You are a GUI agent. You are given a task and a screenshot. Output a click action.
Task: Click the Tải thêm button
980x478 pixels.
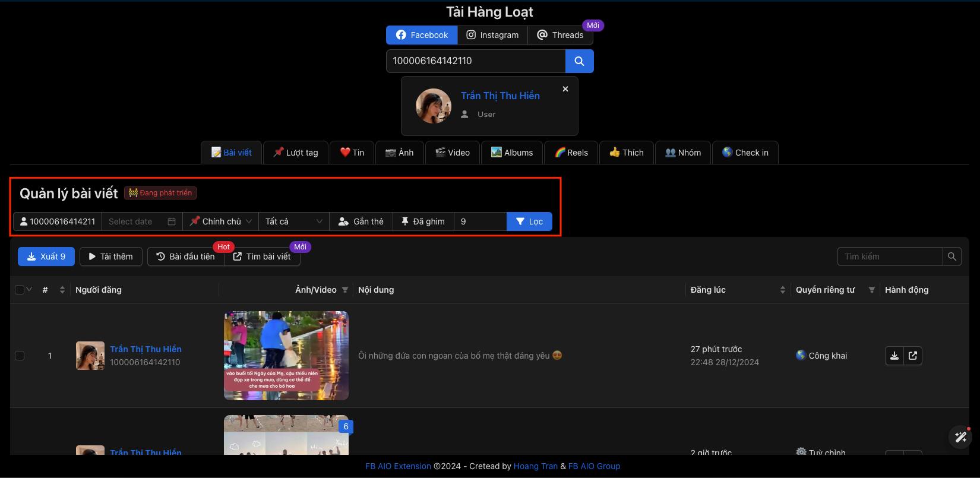111,257
